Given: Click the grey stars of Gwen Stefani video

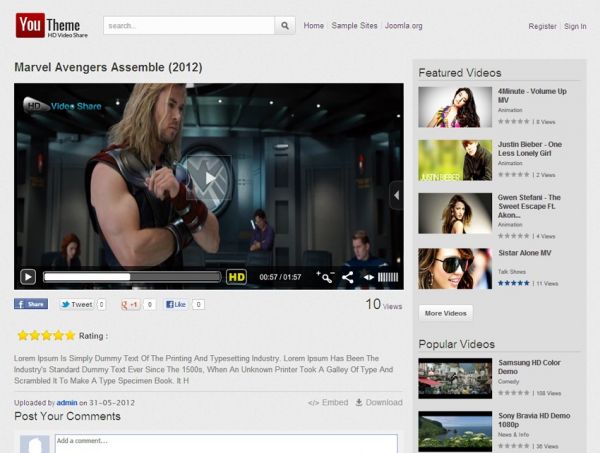Looking at the screenshot, I should [x=514, y=236].
